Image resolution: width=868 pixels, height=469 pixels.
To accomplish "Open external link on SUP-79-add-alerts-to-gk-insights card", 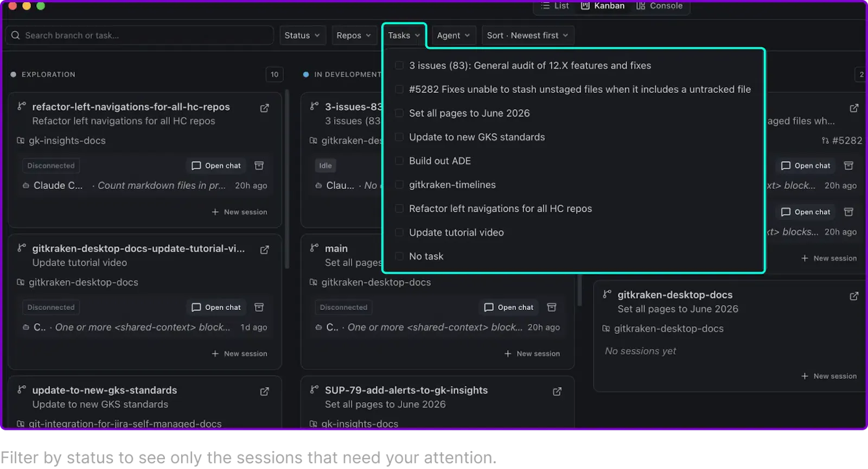I will pos(557,391).
